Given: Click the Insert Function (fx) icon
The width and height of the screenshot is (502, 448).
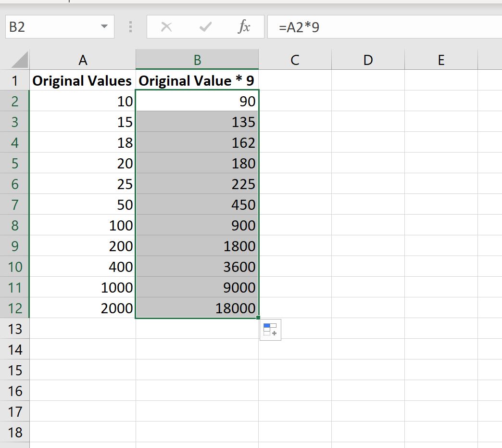Looking at the screenshot, I should pyautogui.click(x=243, y=26).
